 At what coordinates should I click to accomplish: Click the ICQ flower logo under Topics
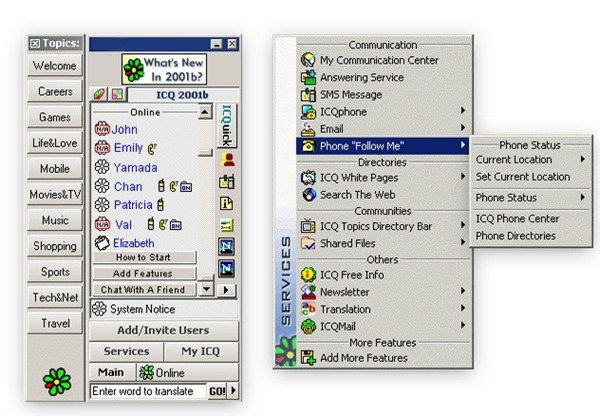pos(57,382)
